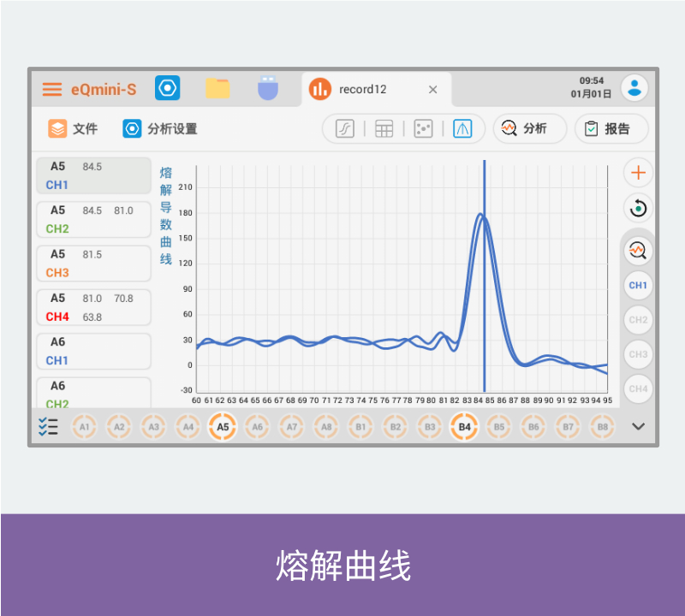Open the hamburger menu beside eQmini-S
Viewport: 685px width, 616px height.
(x=52, y=89)
